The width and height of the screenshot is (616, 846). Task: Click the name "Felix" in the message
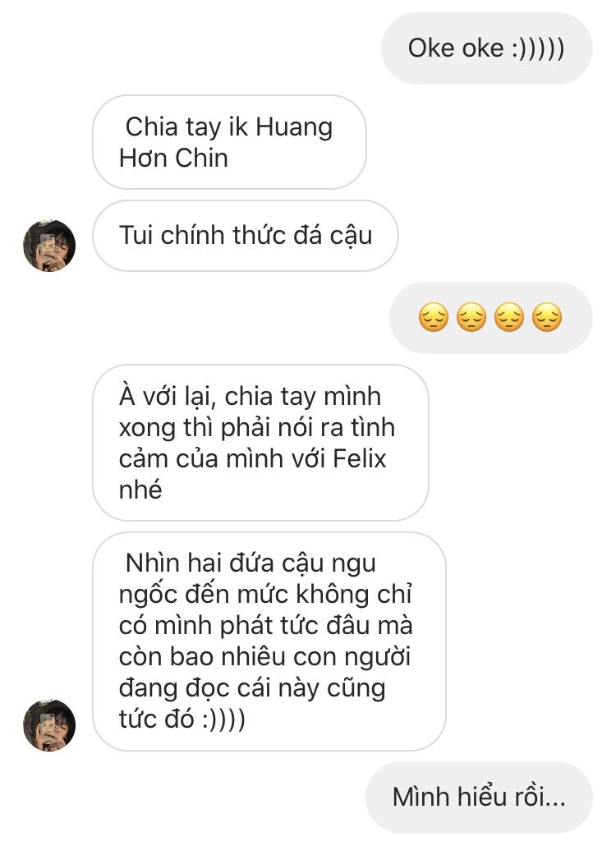coord(360,458)
